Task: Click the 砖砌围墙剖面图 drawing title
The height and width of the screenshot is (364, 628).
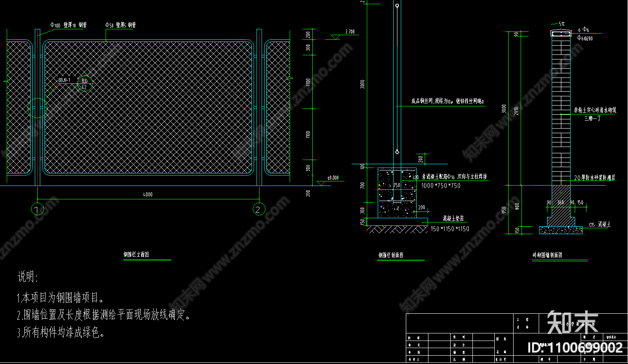Action: pyautogui.click(x=548, y=255)
